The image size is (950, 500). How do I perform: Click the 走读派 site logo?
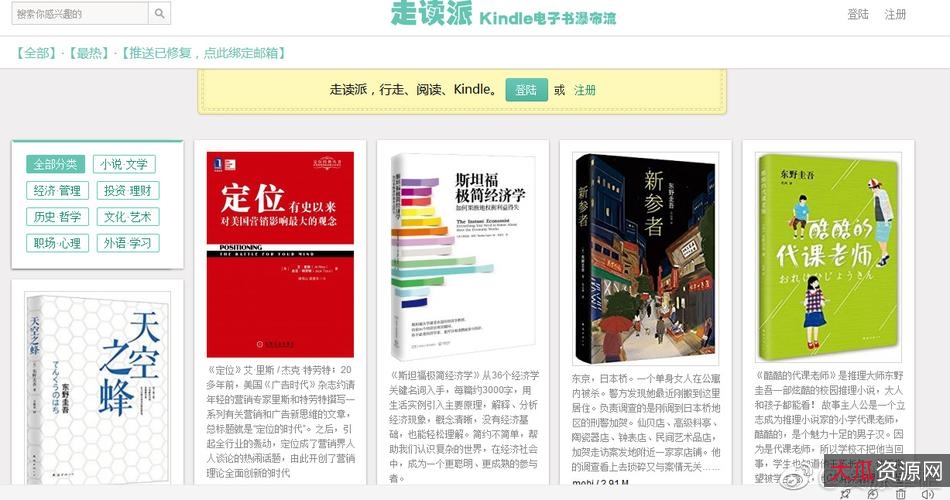tap(431, 13)
